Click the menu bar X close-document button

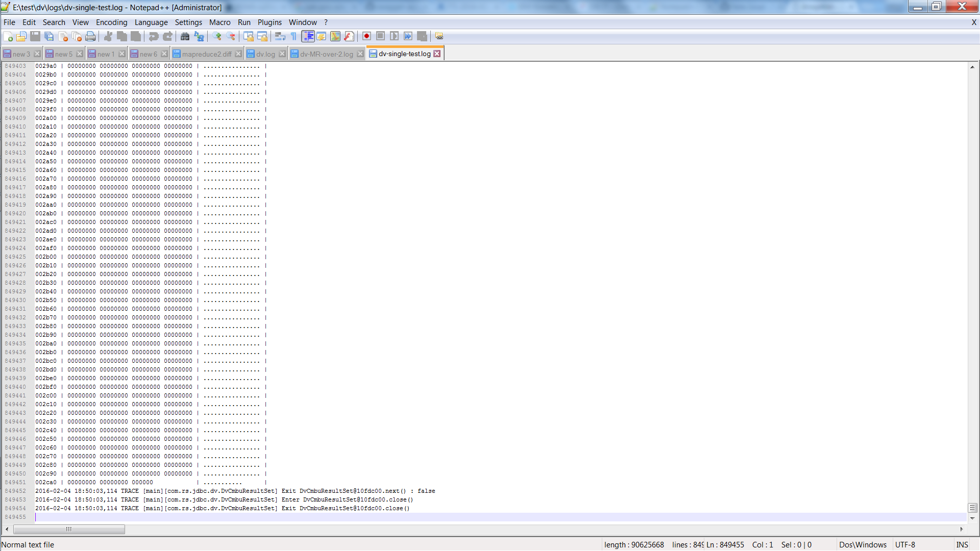click(974, 22)
